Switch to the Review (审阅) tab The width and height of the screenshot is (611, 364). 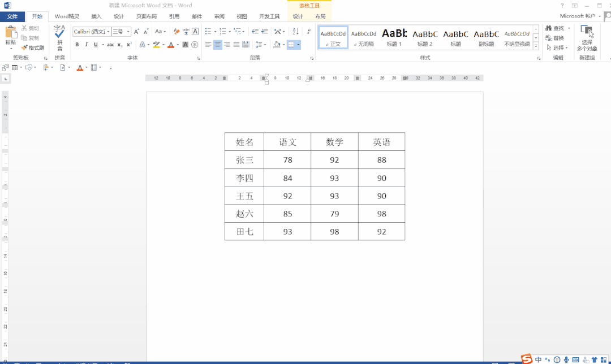(x=220, y=16)
